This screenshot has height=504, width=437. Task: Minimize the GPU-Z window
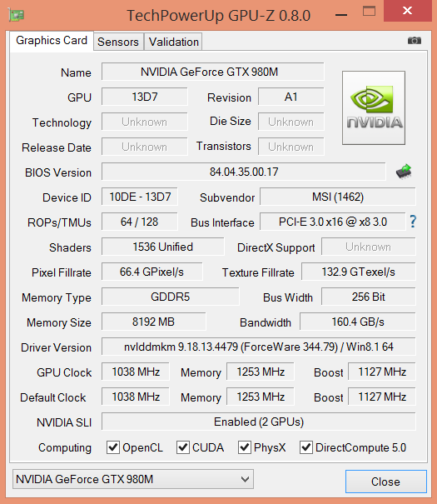tap(341, 15)
